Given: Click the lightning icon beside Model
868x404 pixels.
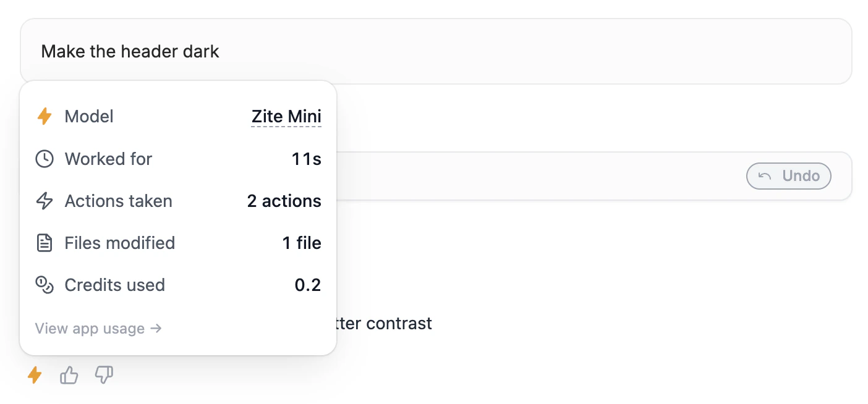Looking at the screenshot, I should pyautogui.click(x=45, y=116).
